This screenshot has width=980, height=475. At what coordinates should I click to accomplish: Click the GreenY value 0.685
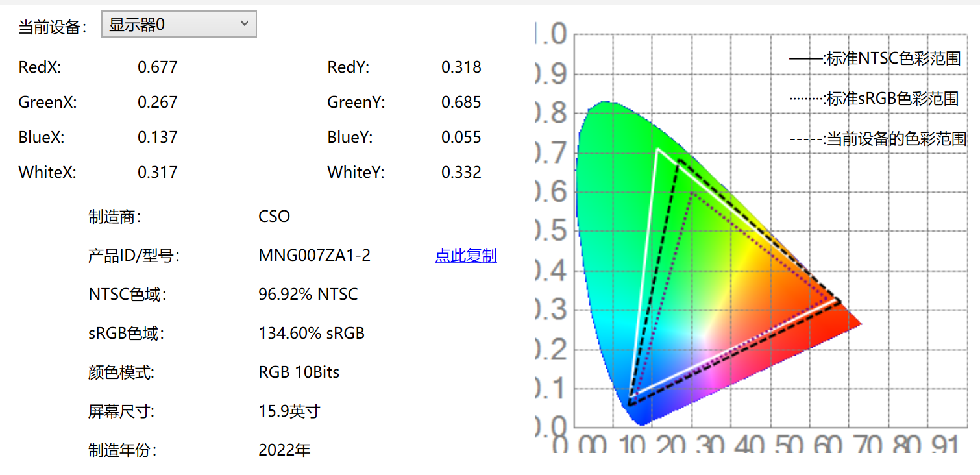click(461, 103)
